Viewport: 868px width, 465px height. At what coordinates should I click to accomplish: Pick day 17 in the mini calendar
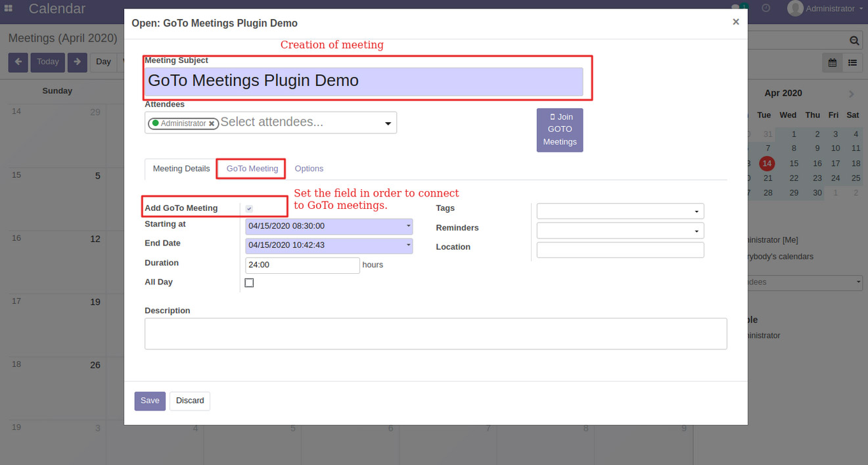(836, 163)
